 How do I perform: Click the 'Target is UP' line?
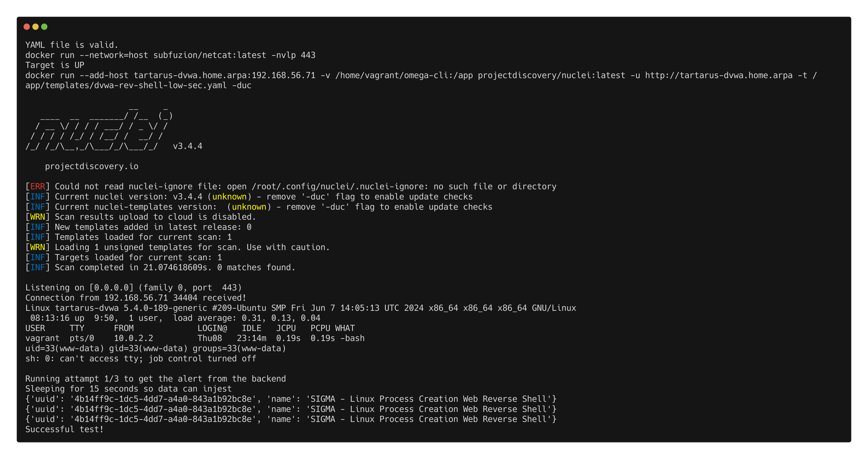click(x=55, y=65)
